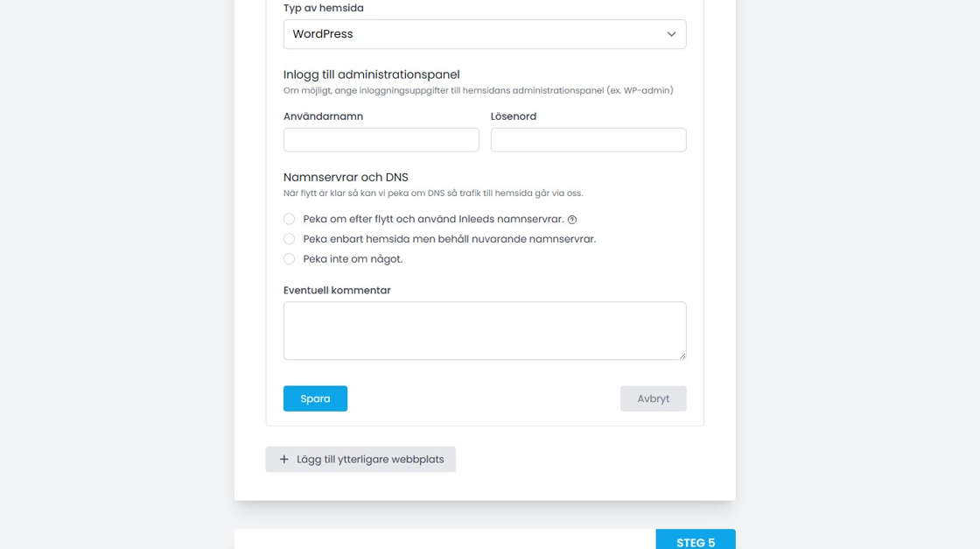
Task: Click the help icon beside Inleeds namnservrar
Action: [x=572, y=220]
